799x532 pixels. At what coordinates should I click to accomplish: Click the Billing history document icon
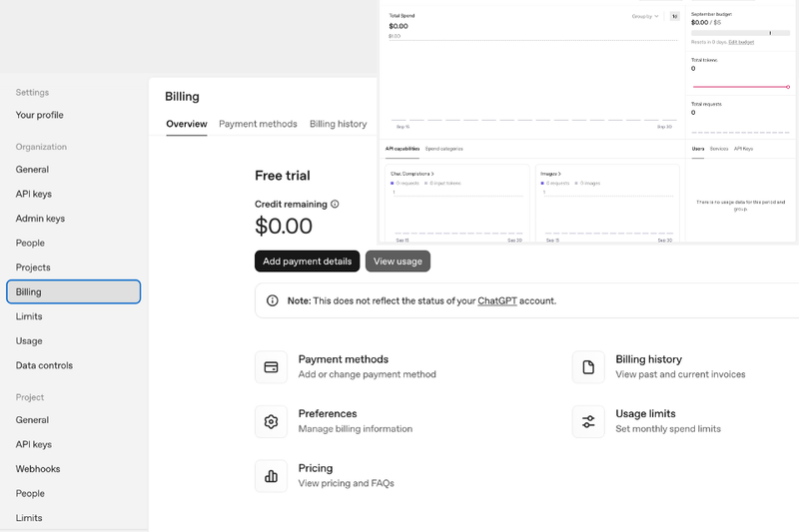[x=588, y=367]
